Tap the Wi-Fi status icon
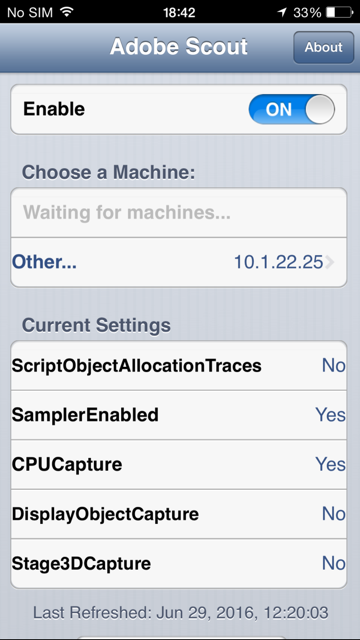 pyautogui.click(x=67, y=12)
